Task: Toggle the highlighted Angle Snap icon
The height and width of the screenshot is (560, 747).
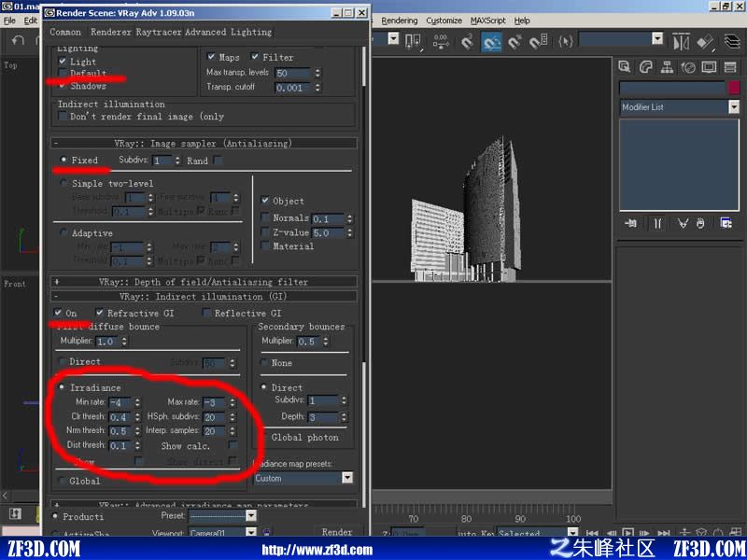Action: [x=491, y=41]
